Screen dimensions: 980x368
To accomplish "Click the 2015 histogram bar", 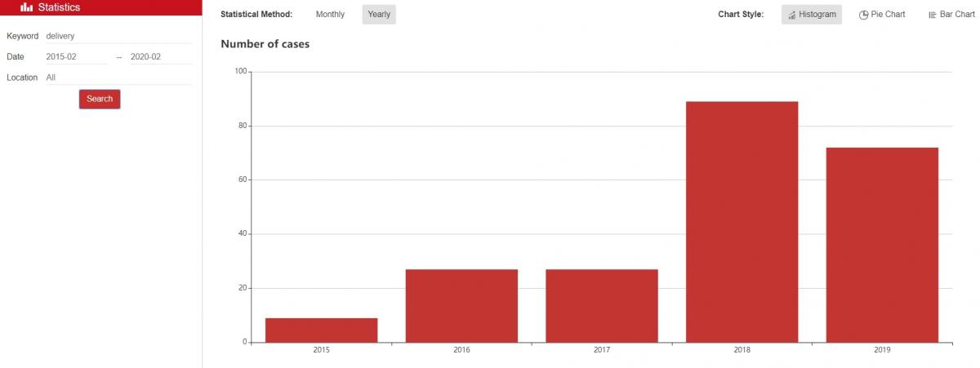I will click(322, 330).
